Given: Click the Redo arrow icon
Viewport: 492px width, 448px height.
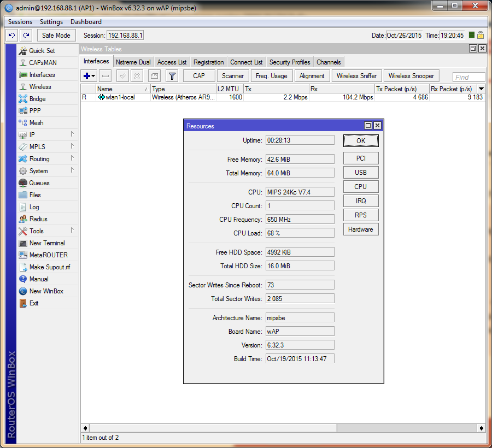Looking at the screenshot, I should point(26,36).
